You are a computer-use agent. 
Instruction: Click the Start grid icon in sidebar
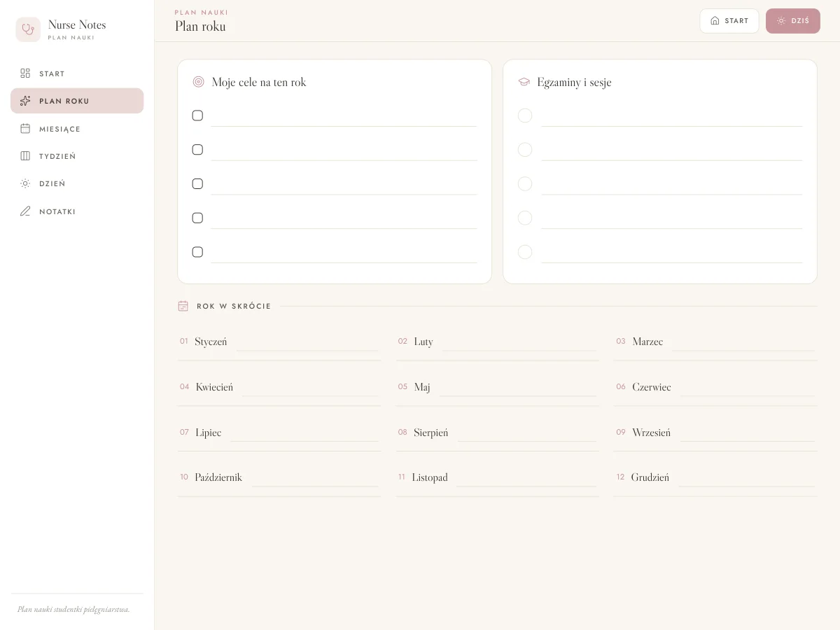coord(25,73)
